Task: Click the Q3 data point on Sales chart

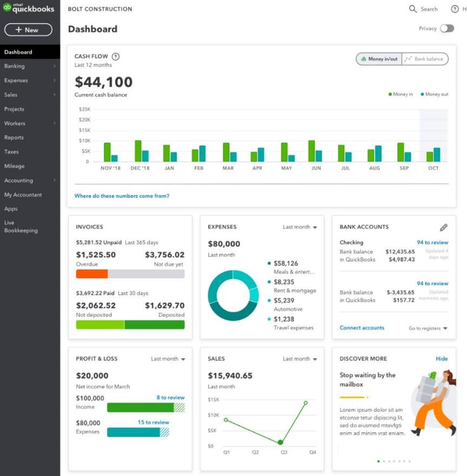Action: click(x=281, y=442)
